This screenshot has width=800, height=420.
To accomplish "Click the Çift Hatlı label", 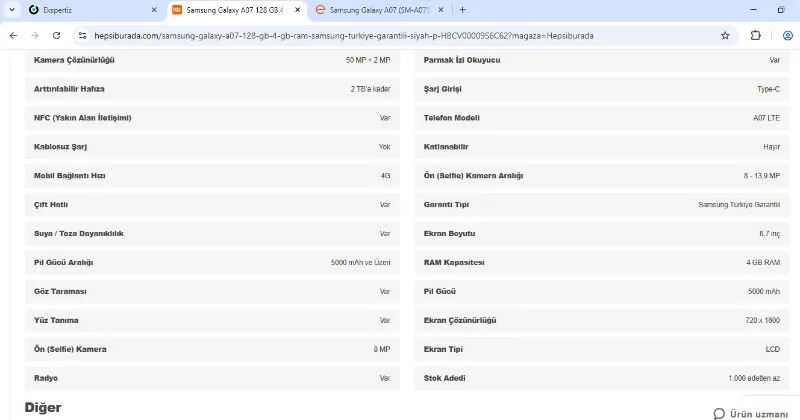I will [51, 205].
